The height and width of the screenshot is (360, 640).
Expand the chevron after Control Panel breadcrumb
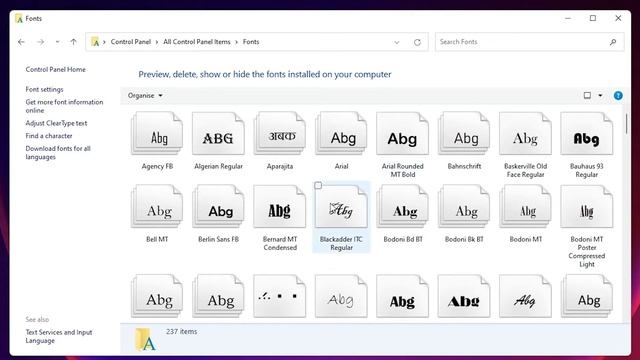point(157,42)
